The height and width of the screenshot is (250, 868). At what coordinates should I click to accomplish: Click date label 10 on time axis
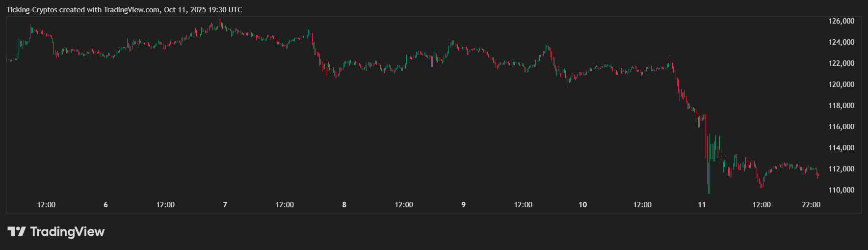582,205
